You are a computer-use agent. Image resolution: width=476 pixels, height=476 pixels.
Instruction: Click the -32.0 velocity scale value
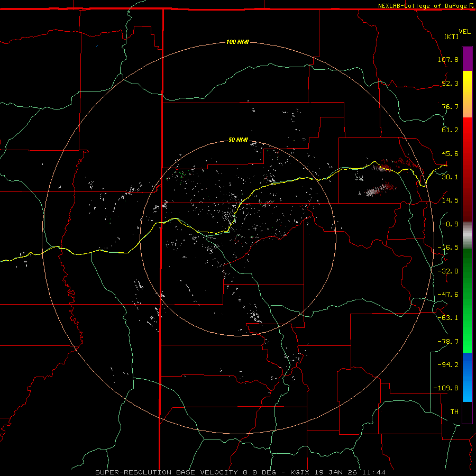pyautogui.click(x=448, y=271)
